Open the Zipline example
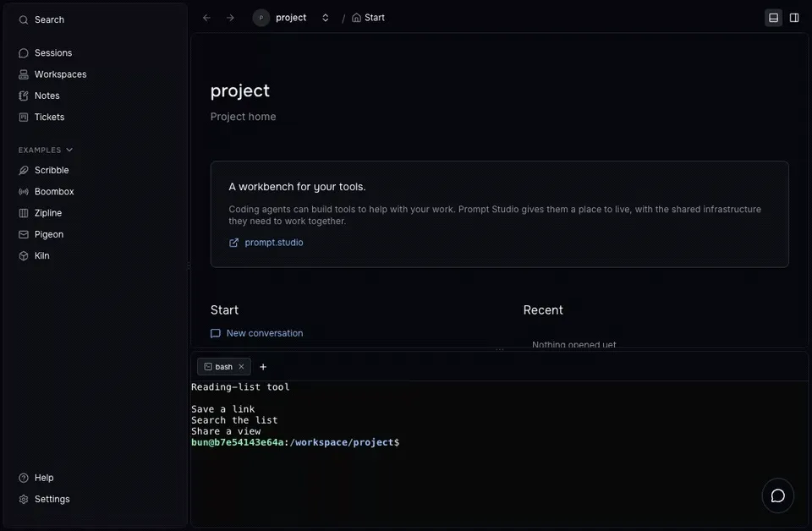The width and height of the screenshot is (812, 531). [95, 213]
